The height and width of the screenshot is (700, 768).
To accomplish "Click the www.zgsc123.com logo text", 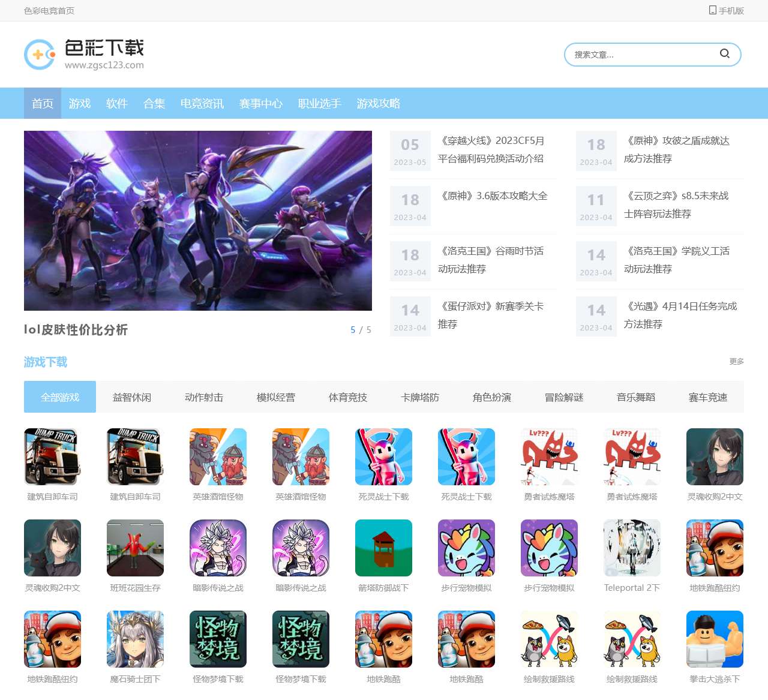I will 104,65.
